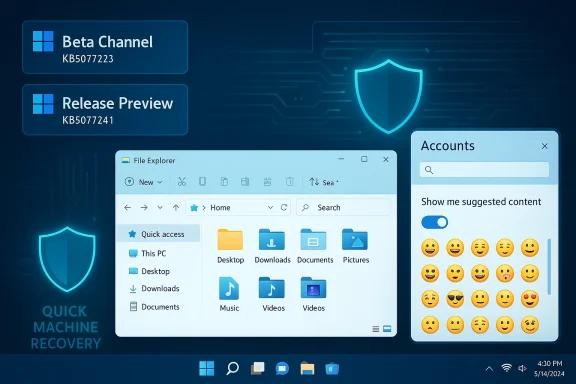The height and width of the screenshot is (384, 576).
Task: Pick the sunglasses emoji
Action: pyautogui.click(x=455, y=299)
